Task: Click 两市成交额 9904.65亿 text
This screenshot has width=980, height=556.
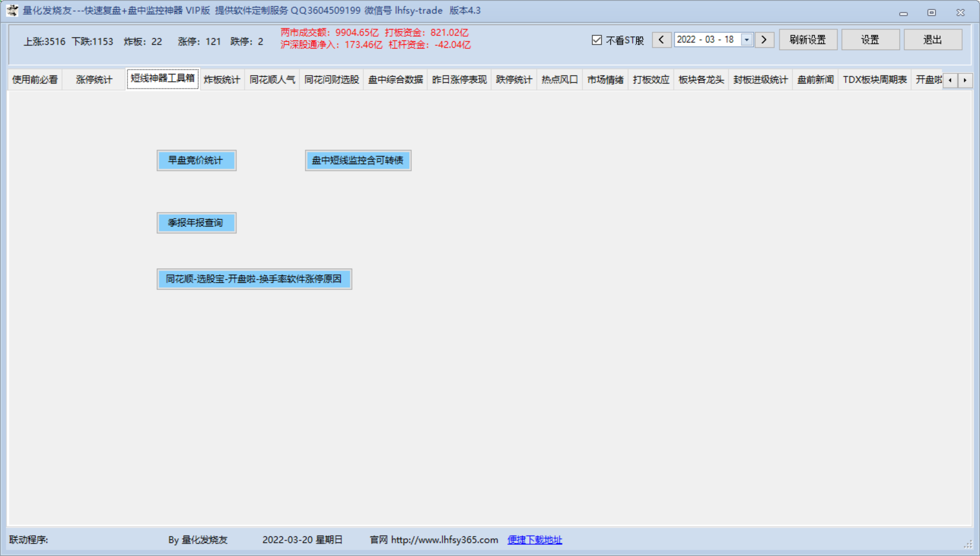Action: (330, 32)
